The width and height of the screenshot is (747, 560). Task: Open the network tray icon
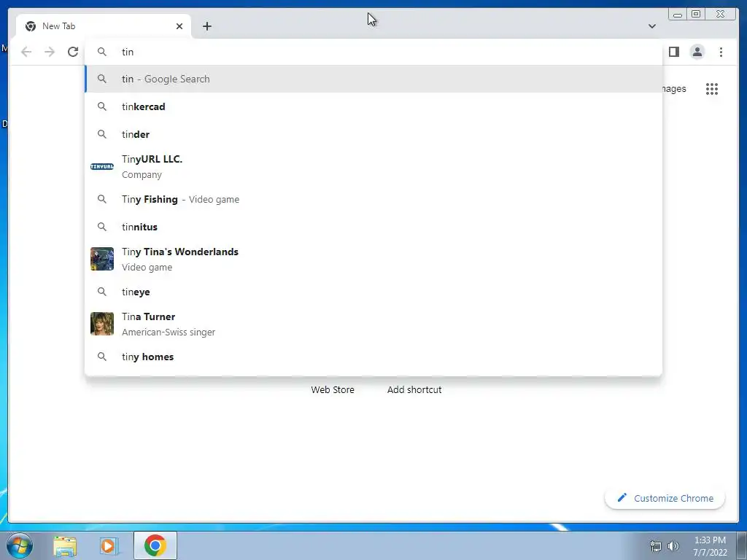tap(656, 546)
